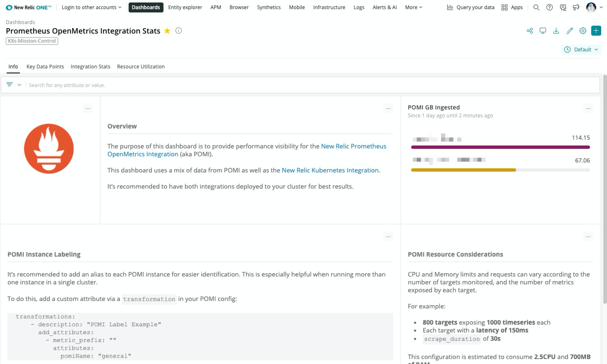The width and height of the screenshot is (607, 364).
Task: Open the dashboard info circle icon
Action: coord(179,30)
